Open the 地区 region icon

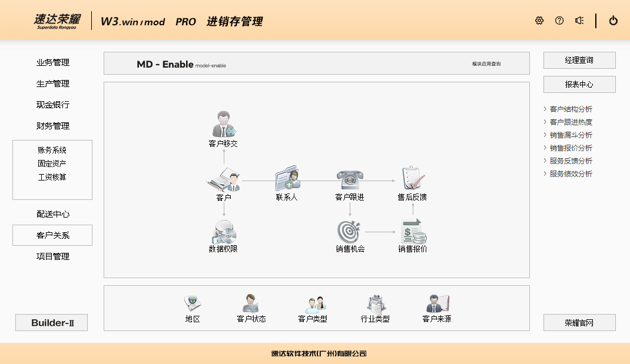tap(193, 303)
